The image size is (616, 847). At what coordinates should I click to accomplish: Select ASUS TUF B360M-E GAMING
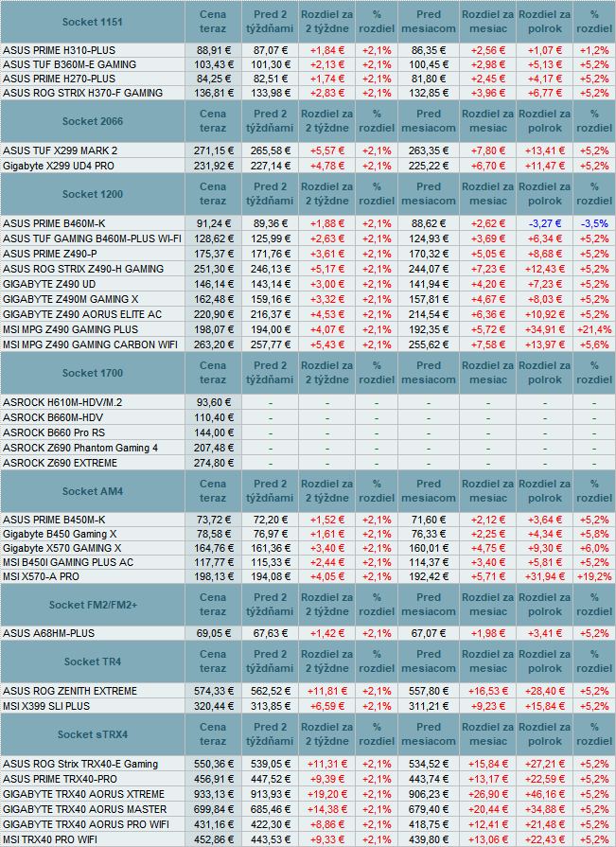[70, 64]
